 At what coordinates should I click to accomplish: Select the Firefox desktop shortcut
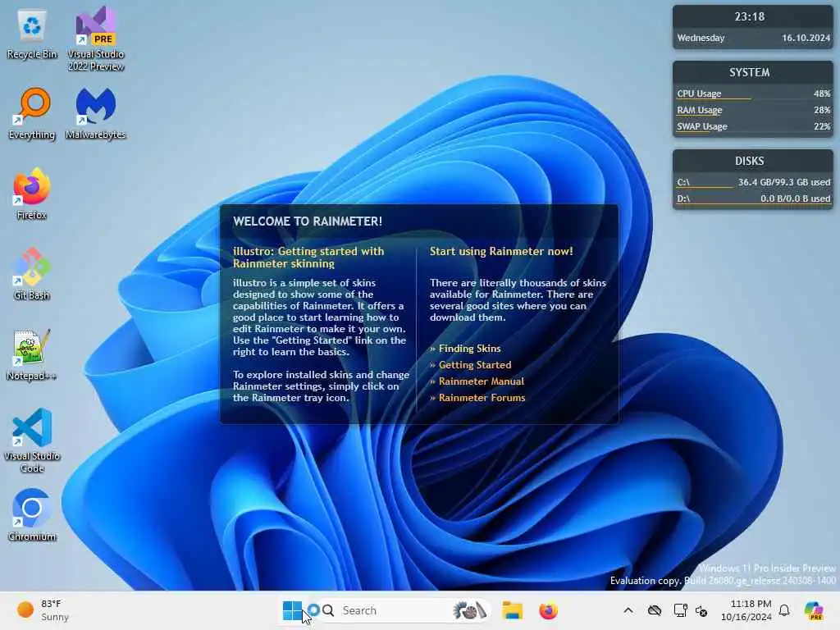32,194
